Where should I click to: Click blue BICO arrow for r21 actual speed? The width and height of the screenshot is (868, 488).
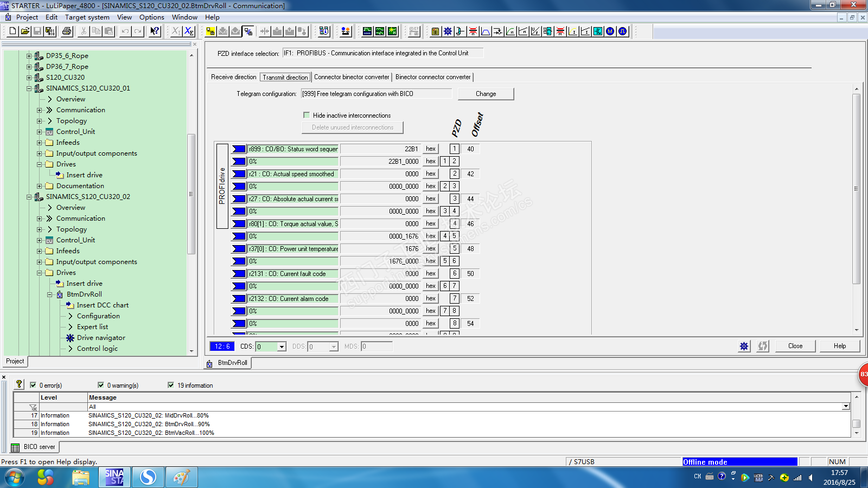point(239,174)
